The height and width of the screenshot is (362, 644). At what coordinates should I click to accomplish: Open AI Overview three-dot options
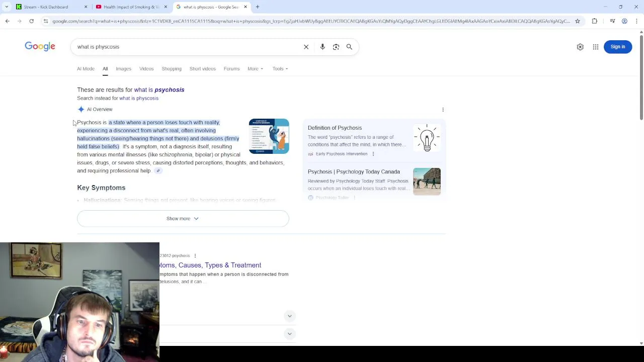tap(443, 110)
